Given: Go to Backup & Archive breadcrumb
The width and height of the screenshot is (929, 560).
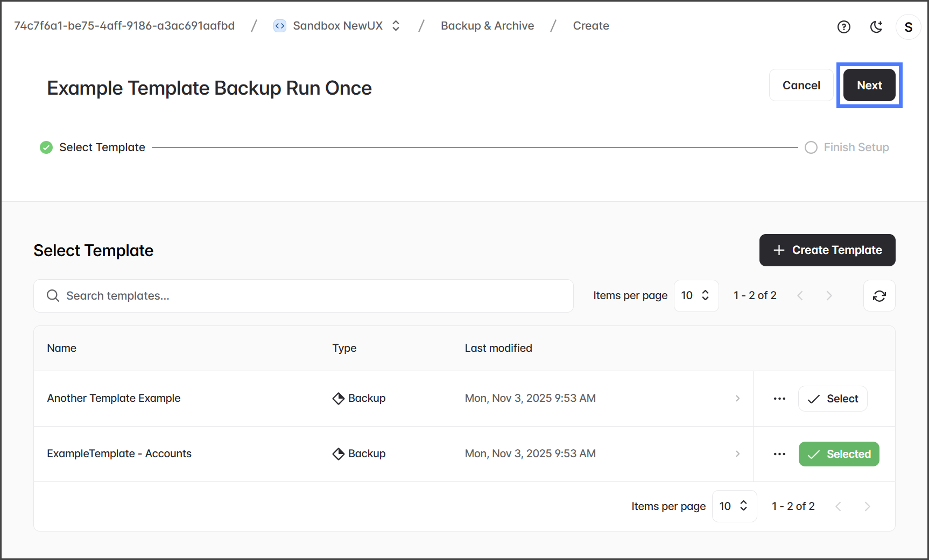Looking at the screenshot, I should (x=487, y=26).
